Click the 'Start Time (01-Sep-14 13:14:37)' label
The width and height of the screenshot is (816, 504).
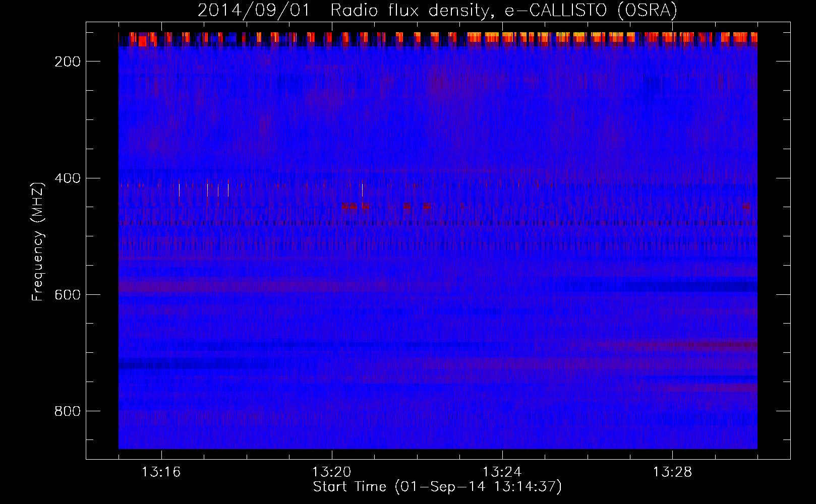pyautogui.click(x=437, y=486)
